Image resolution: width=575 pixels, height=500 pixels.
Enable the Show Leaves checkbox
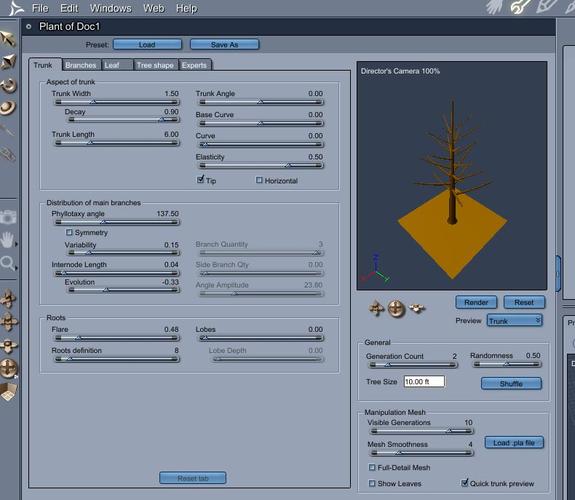point(372,483)
